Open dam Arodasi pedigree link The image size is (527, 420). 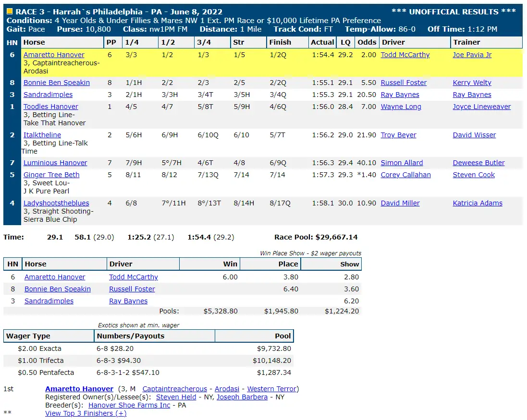[227, 389]
